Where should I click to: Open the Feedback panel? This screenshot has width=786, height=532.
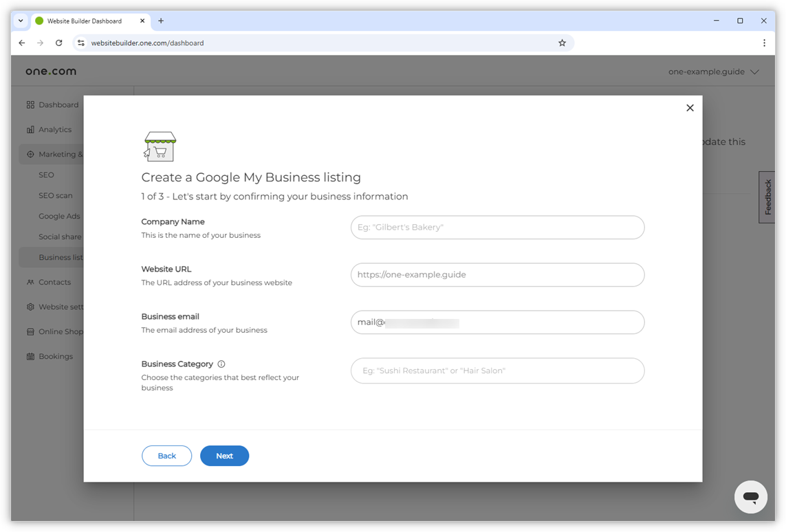click(x=767, y=197)
